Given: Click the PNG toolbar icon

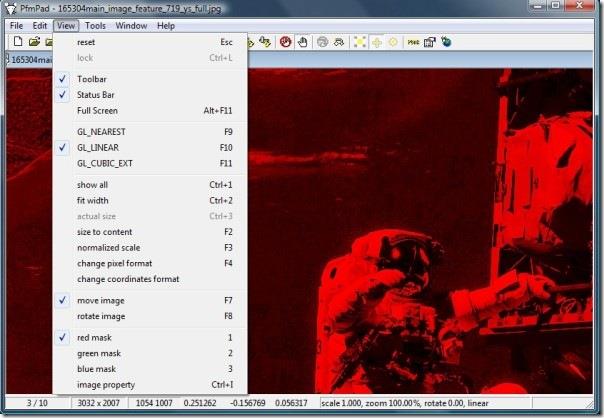Looking at the screenshot, I should (x=411, y=42).
